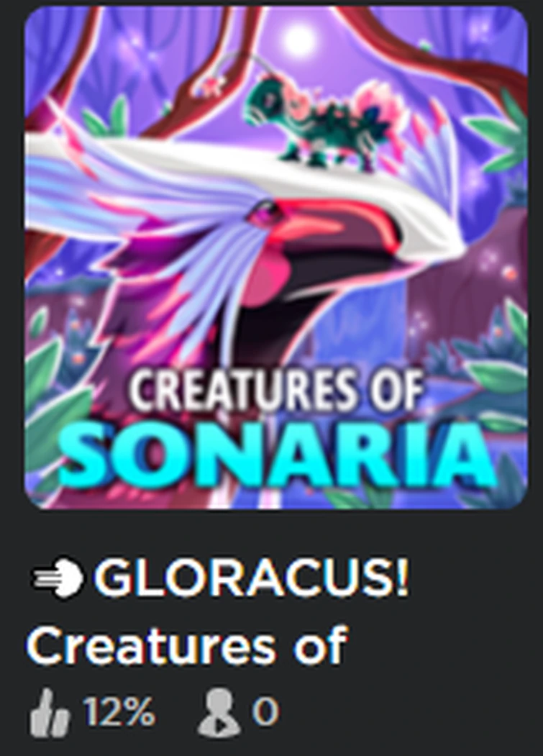Select the GLORACUS! game title text
This screenshot has width=543, height=756.
[252, 578]
